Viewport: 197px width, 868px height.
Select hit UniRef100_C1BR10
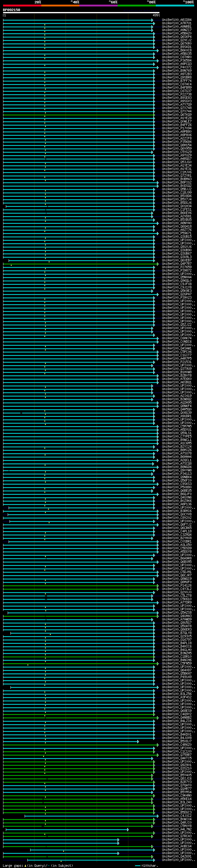coord(176,657)
